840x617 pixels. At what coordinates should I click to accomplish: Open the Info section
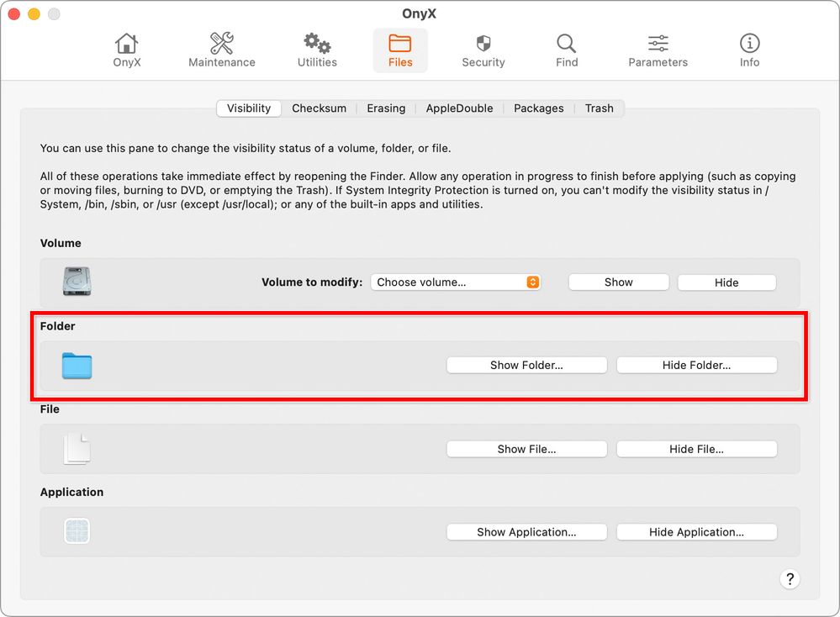[x=749, y=50]
